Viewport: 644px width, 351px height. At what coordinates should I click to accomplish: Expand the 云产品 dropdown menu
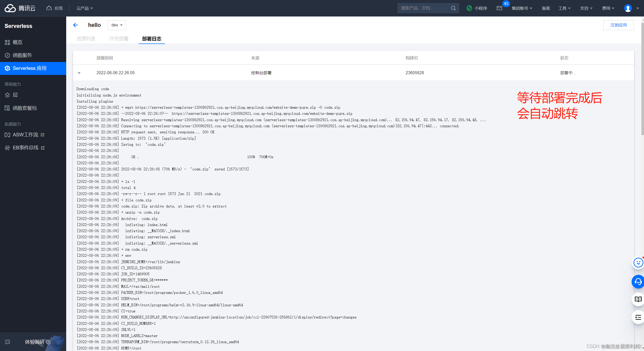pos(85,8)
